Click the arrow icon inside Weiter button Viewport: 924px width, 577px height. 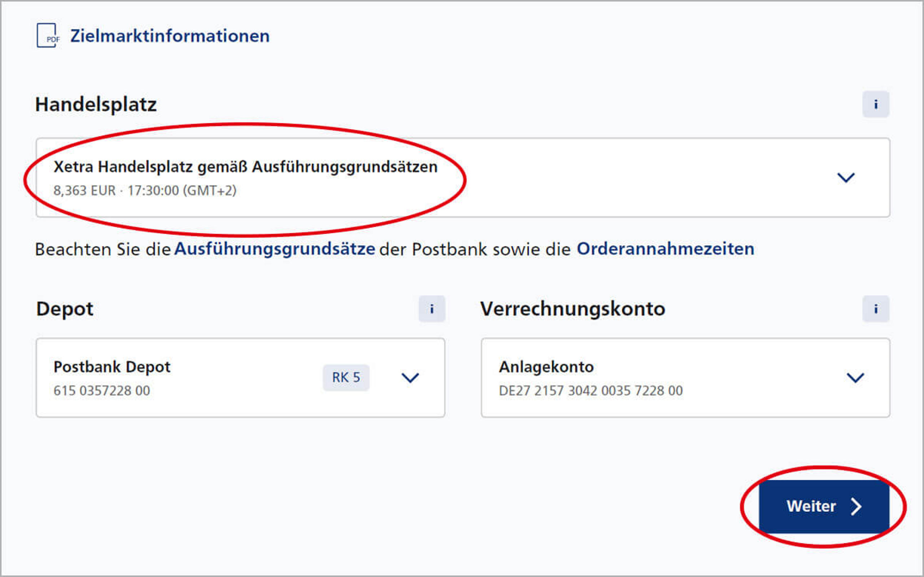point(856,507)
